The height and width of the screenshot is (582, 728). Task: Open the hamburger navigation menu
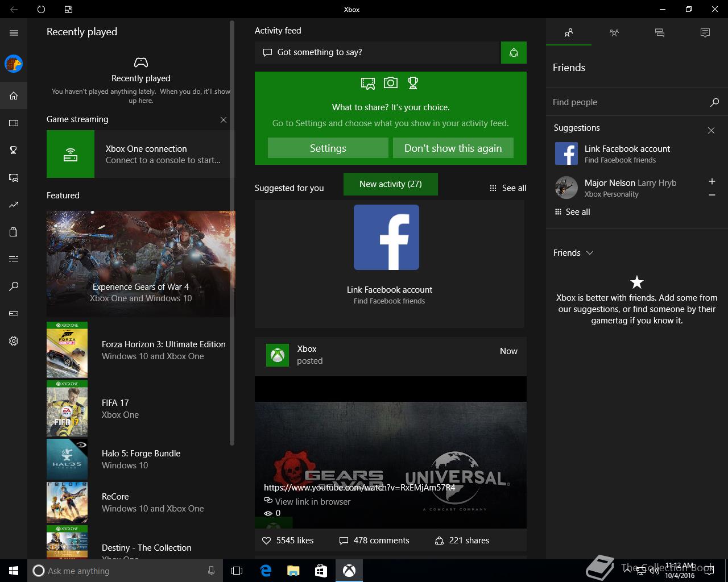click(x=14, y=33)
